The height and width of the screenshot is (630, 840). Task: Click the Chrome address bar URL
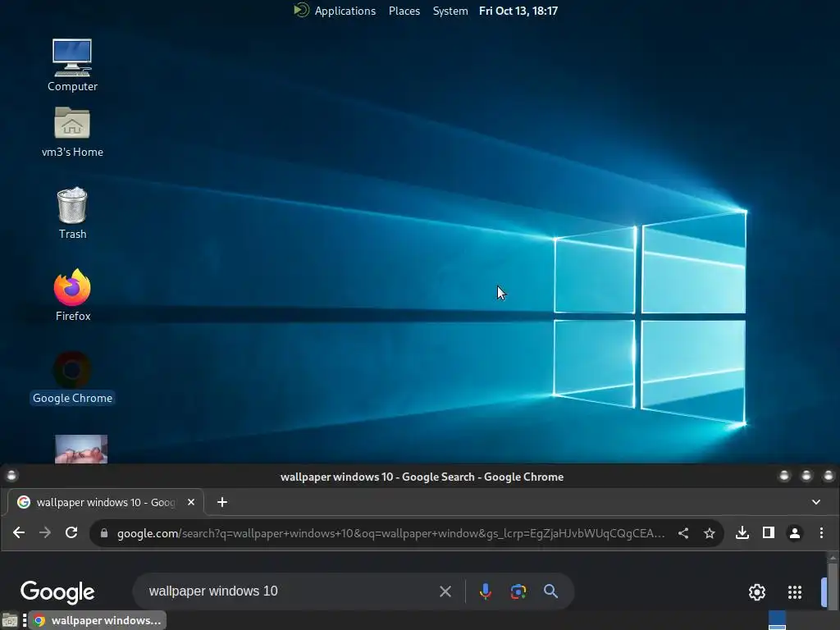[x=390, y=533]
